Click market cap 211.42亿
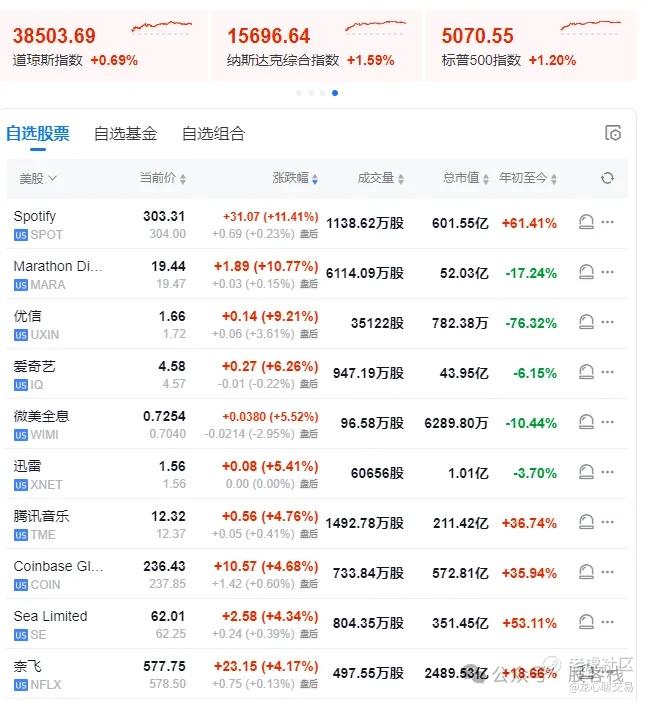 [x=460, y=523]
